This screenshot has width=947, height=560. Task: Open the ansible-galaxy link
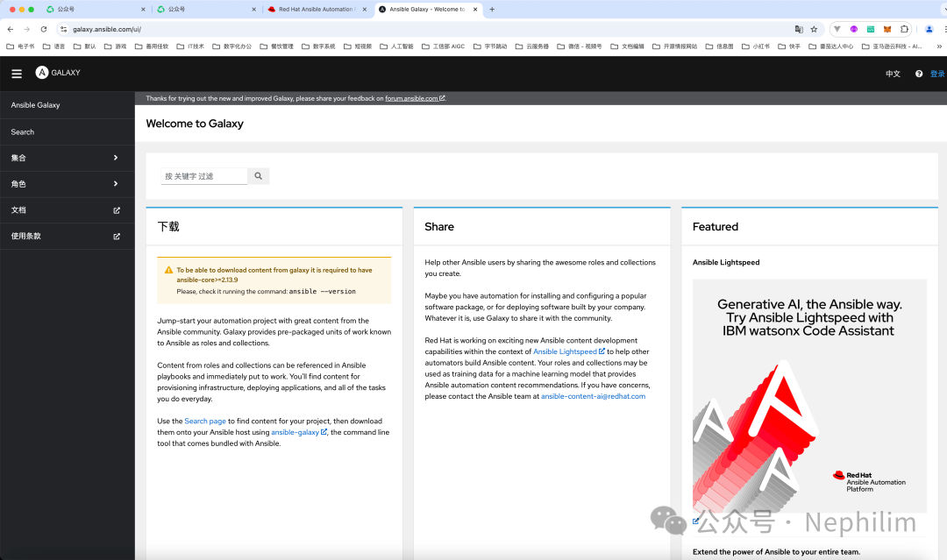click(299, 432)
